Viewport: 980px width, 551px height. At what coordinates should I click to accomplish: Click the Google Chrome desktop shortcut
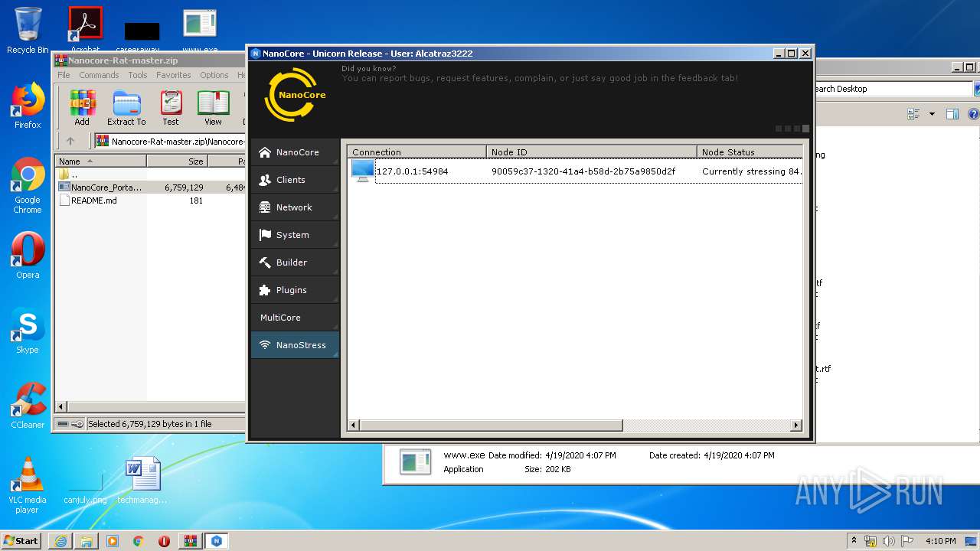28,186
